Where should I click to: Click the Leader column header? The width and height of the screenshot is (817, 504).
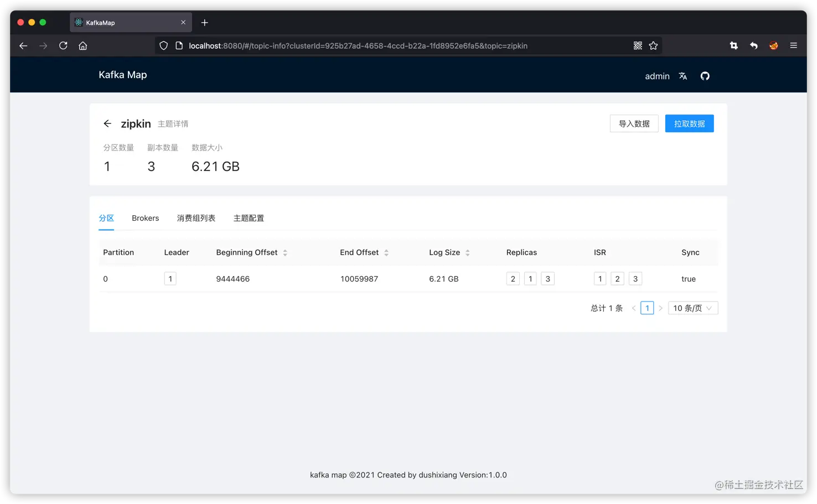tap(177, 252)
